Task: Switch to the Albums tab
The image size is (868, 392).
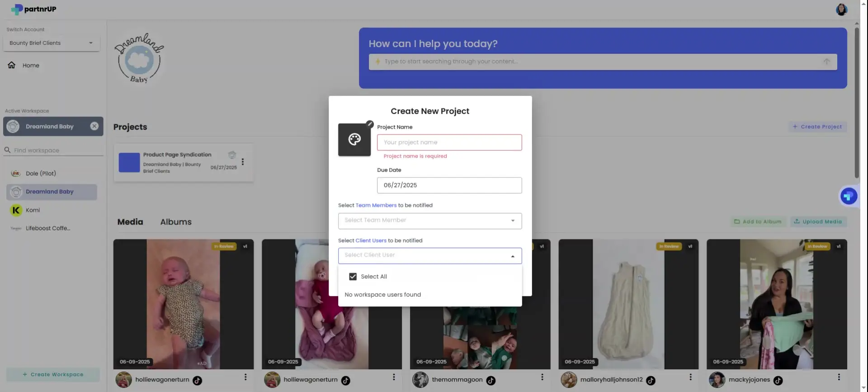Action: (176, 222)
